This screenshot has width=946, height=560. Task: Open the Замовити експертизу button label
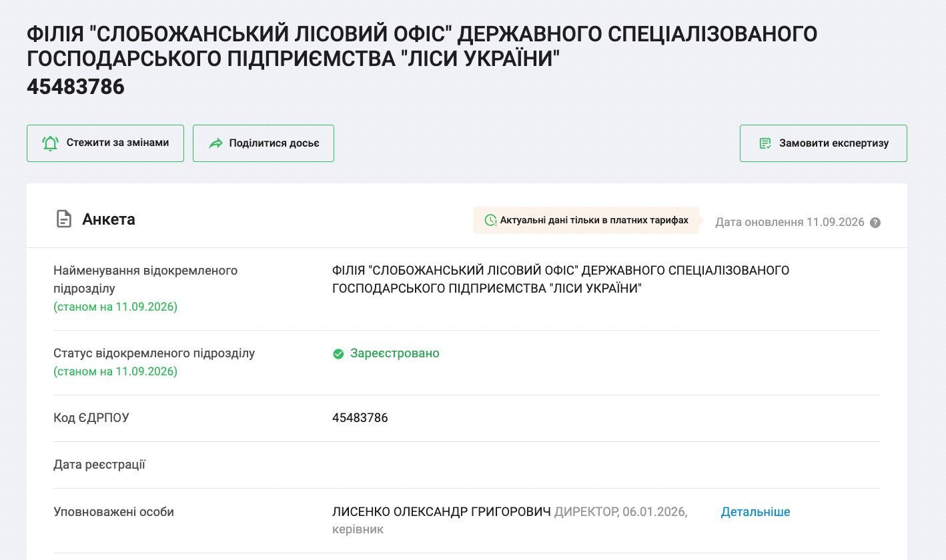click(x=834, y=143)
